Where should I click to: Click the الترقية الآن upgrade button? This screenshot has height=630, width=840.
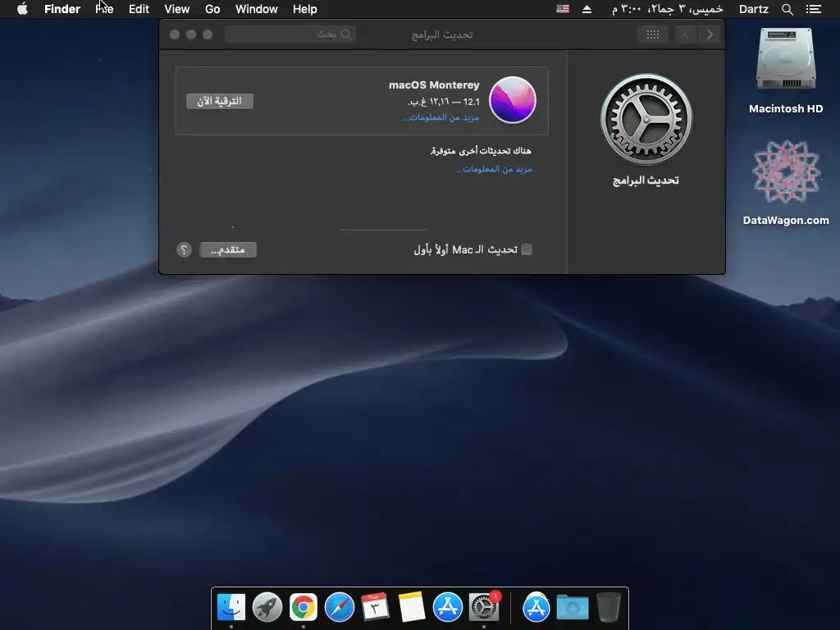220,101
